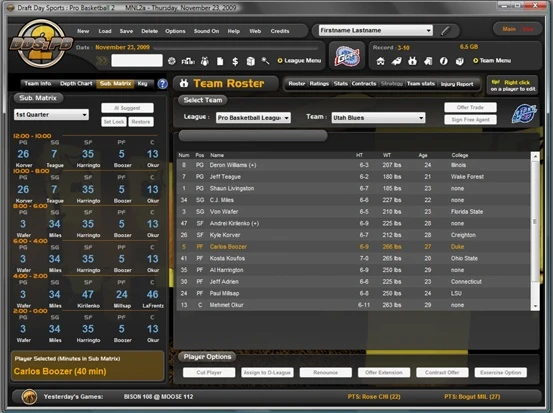Click the Name column header
The height and width of the screenshot is (413, 553).
tap(217, 155)
